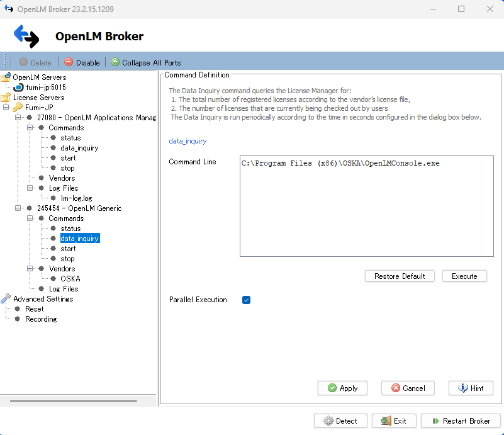Collapse the Fumi-JP tree node
Viewport: 504px width, 435px height.
click(x=6, y=108)
